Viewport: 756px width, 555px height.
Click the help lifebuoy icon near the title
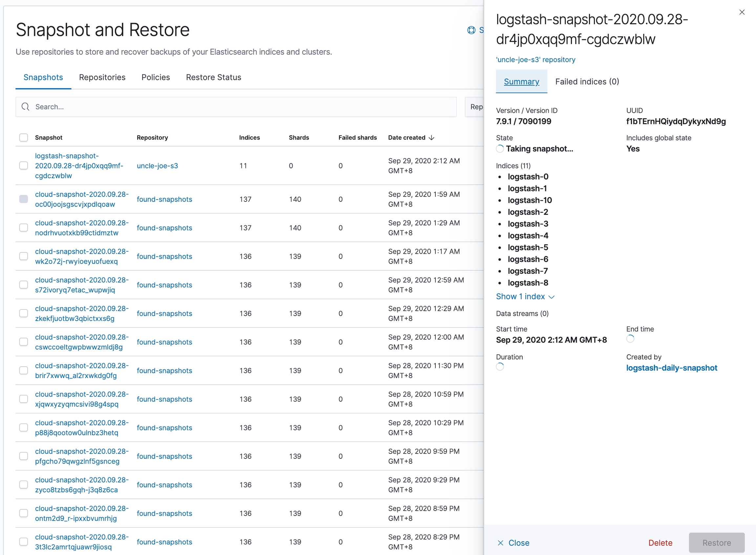pyautogui.click(x=471, y=30)
